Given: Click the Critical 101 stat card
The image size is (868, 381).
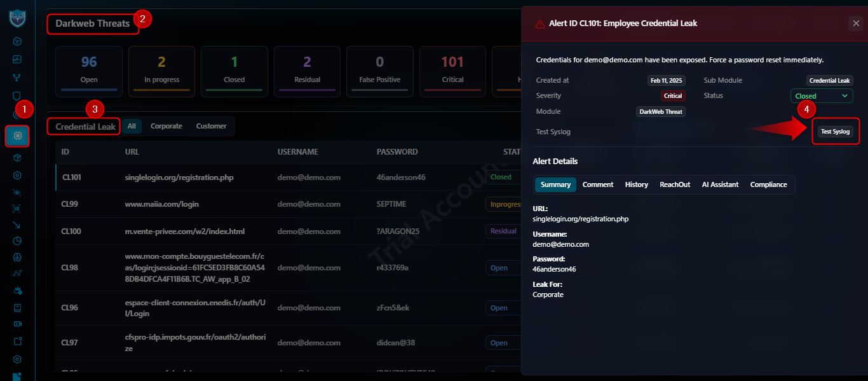Looking at the screenshot, I should 452,71.
